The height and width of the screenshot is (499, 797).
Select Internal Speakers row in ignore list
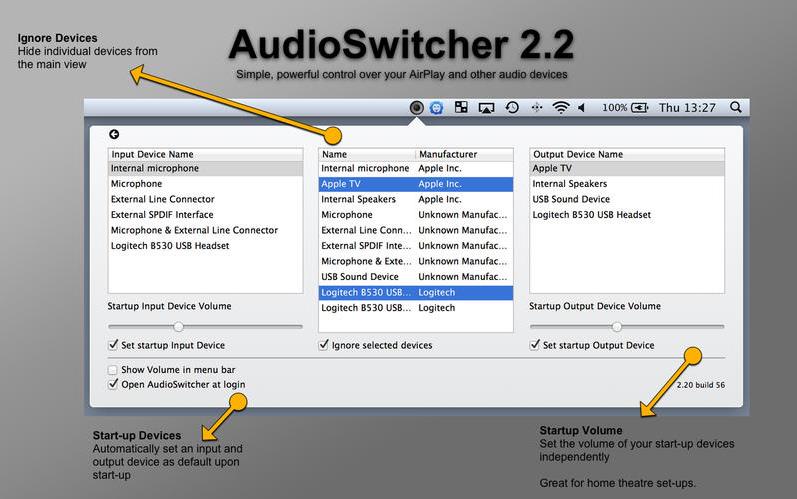pos(416,199)
